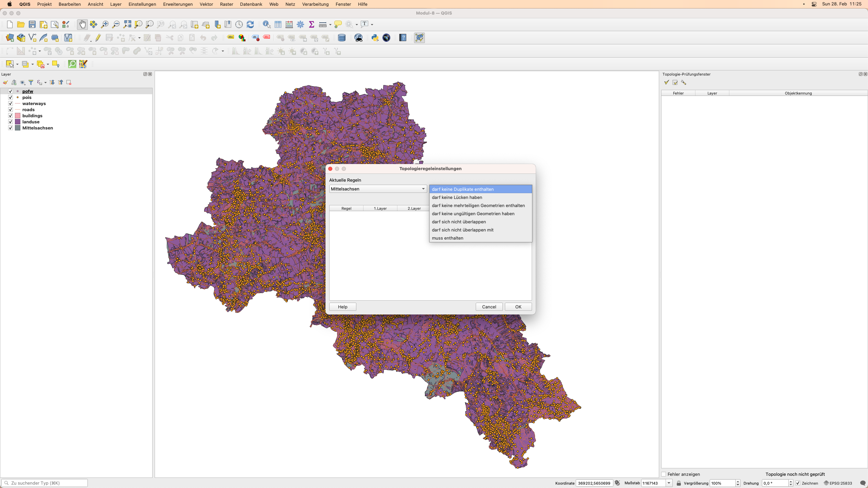
Task: Filter legend in Layer panel
Action: point(31,82)
